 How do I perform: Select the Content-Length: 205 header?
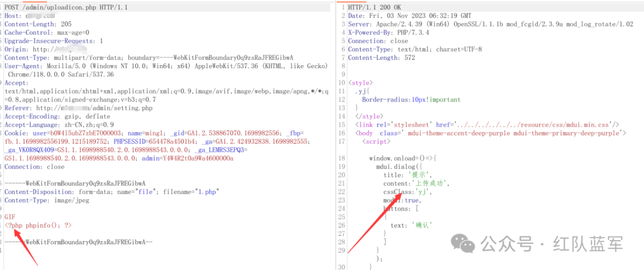pos(39,24)
